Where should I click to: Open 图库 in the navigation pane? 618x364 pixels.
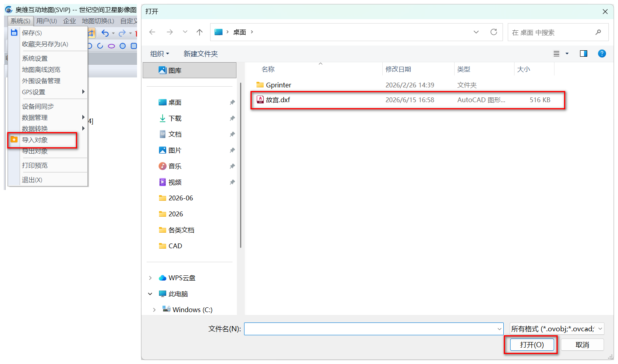click(x=190, y=70)
